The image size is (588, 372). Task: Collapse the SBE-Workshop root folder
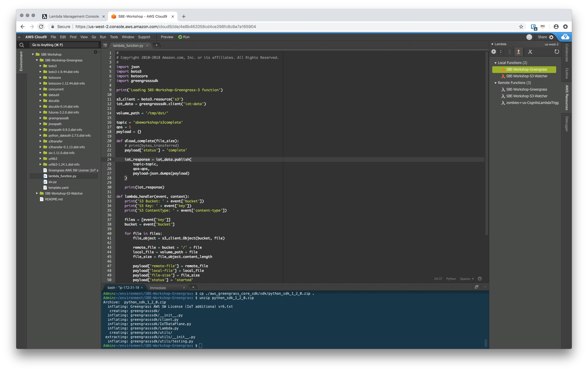[33, 54]
